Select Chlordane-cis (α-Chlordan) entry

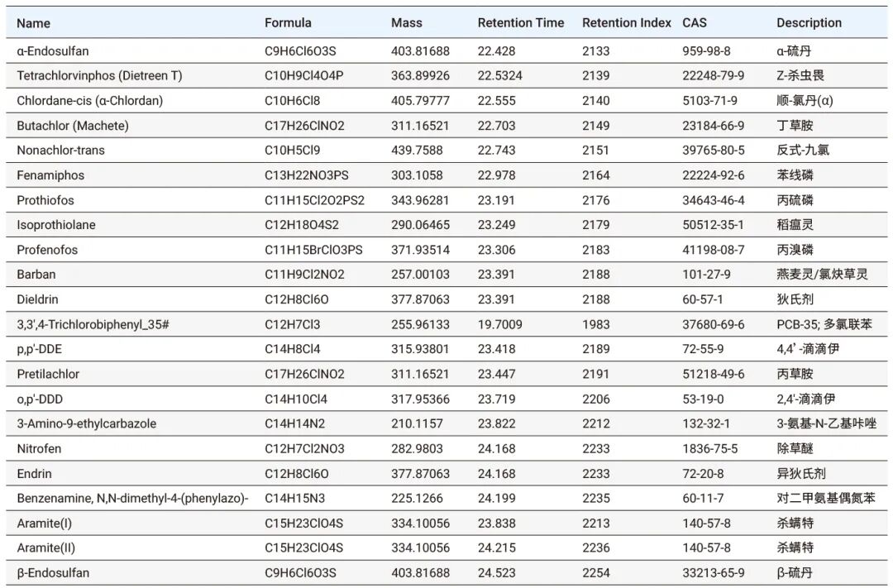89,100
